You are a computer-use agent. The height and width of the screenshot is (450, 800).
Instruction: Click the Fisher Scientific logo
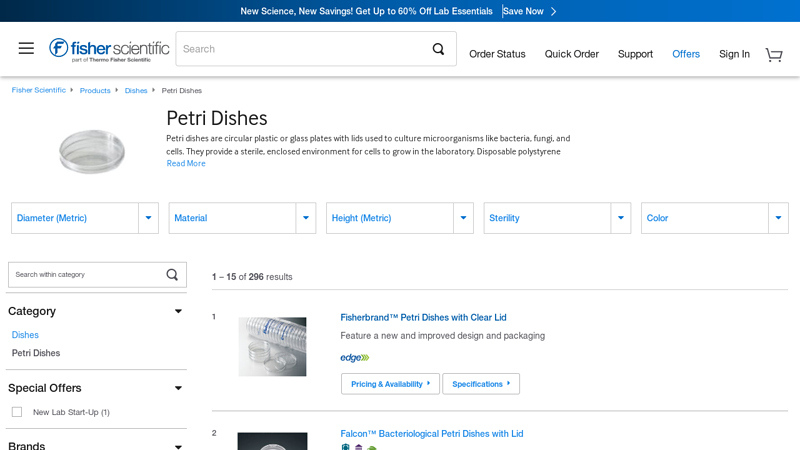coord(109,49)
